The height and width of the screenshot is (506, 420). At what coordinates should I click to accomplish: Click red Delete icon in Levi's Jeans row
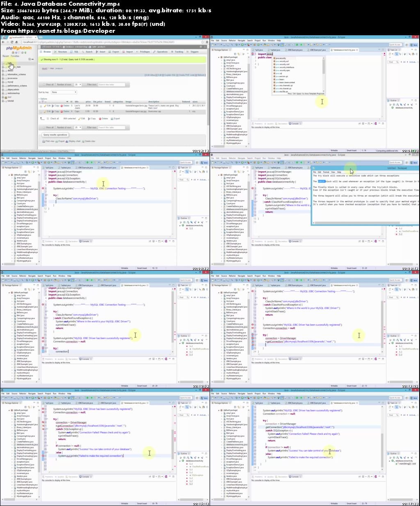click(62, 106)
